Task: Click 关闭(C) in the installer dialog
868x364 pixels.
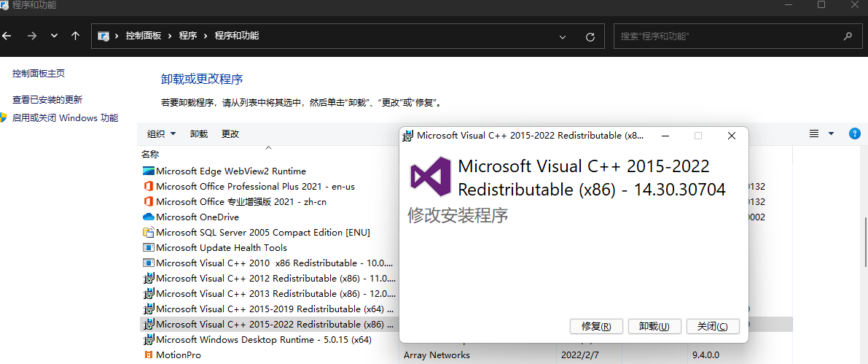Action: [x=713, y=326]
